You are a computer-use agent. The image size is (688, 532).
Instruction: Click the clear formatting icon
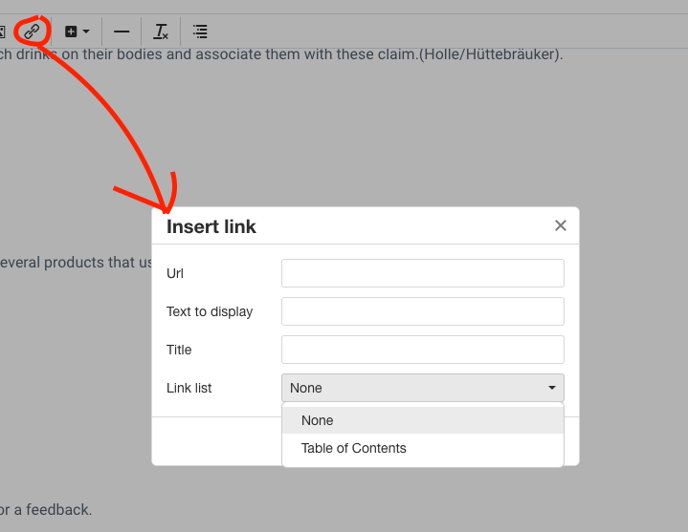click(x=161, y=32)
